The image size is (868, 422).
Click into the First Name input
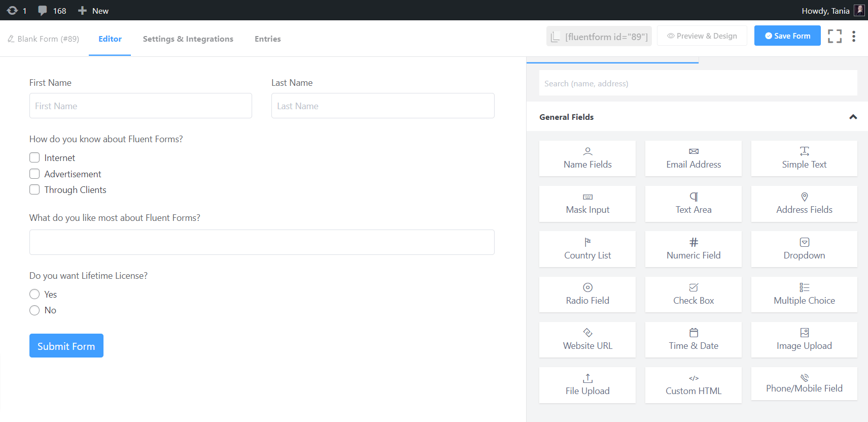coord(141,106)
